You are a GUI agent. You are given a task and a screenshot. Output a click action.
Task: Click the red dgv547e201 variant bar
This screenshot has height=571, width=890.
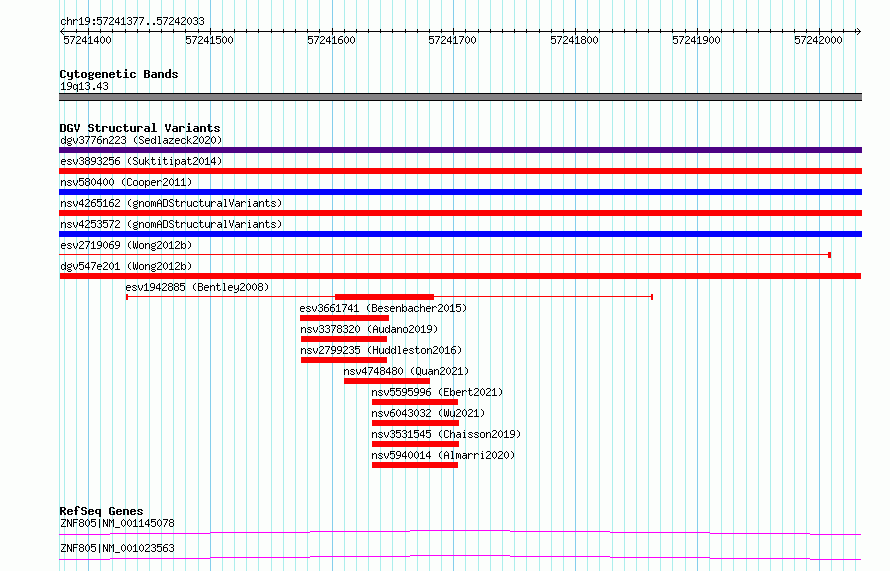pyautogui.click(x=460, y=276)
